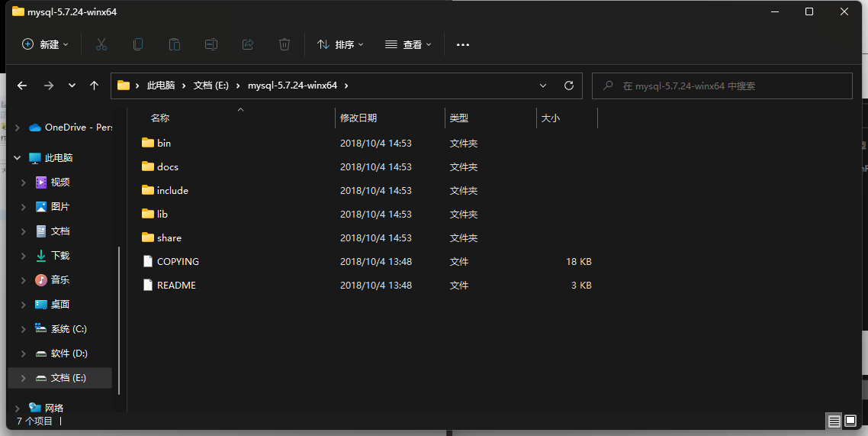Collapse the 此电脑 tree node
The height and width of the screenshot is (436, 868).
click(17, 158)
